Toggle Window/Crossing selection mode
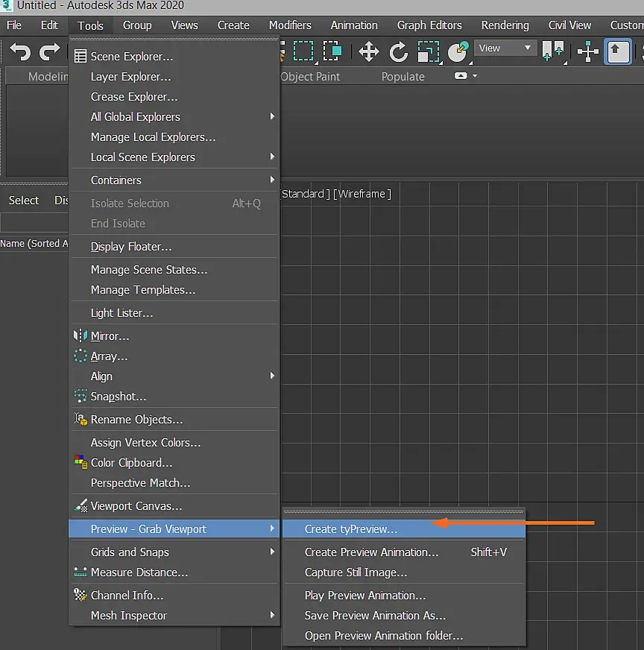The width and height of the screenshot is (644, 650). (x=332, y=51)
